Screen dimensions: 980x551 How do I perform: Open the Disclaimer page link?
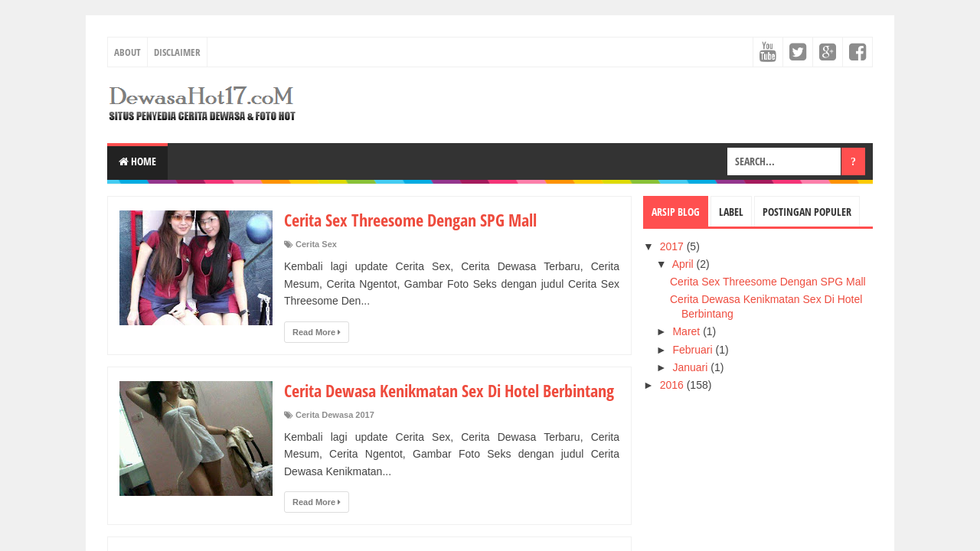(x=177, y=52)
